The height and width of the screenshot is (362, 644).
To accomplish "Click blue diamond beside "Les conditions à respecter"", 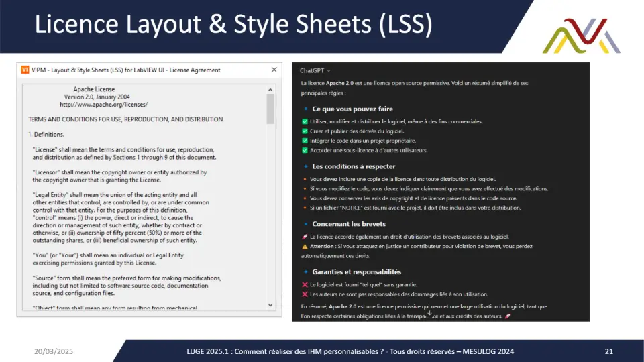I will click(306, 166).
